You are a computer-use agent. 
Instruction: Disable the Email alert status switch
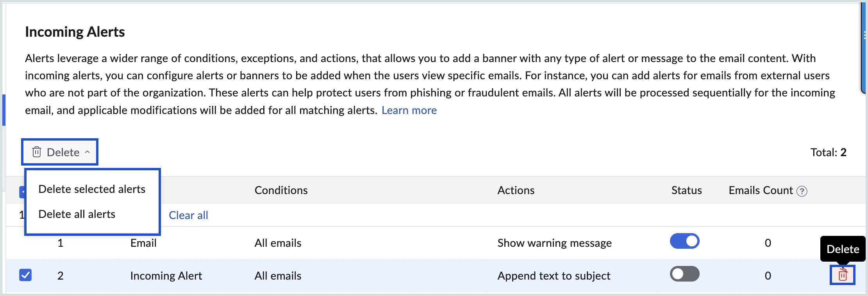point(684,241)
